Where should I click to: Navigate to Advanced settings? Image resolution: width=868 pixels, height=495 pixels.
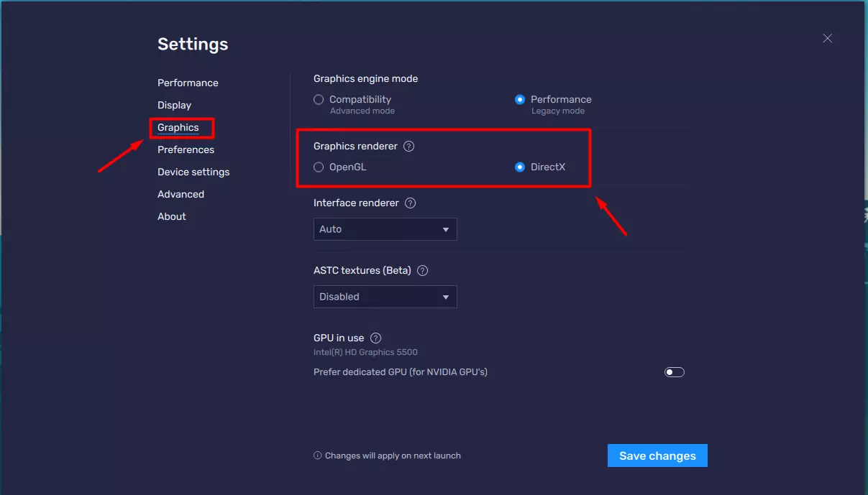(x=181, y=194)
